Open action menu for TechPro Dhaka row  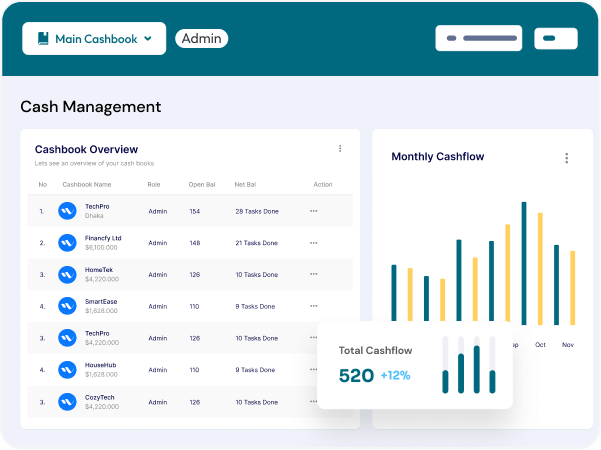pos(314,211)
